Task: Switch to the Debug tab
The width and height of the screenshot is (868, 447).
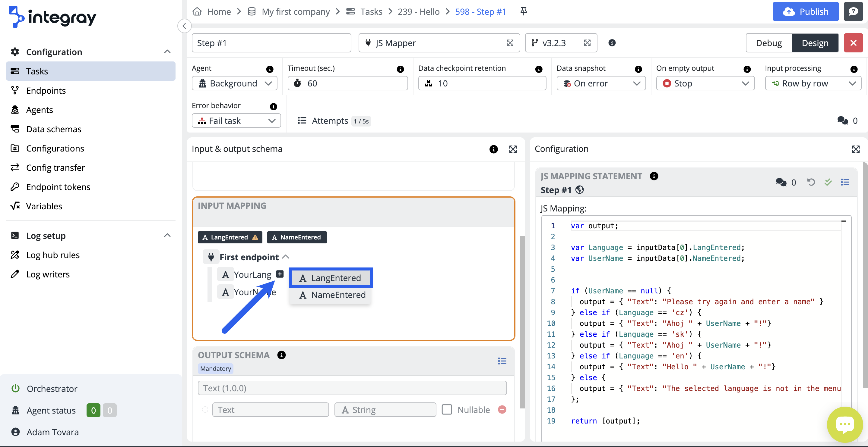Action: point(768,43)
